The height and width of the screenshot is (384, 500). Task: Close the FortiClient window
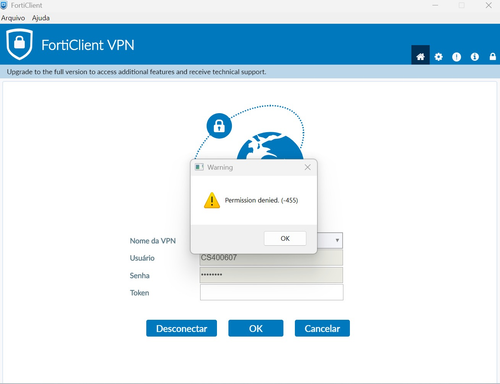click(488, 5)
